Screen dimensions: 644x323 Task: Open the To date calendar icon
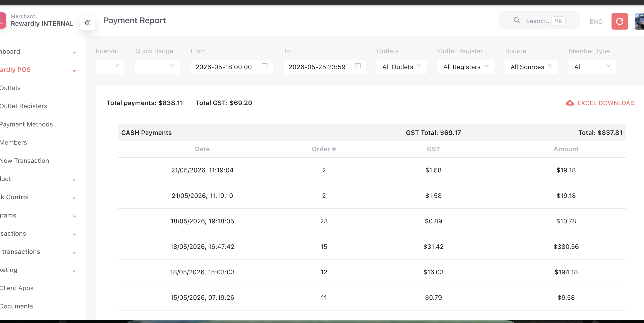[x=358, y=66]
